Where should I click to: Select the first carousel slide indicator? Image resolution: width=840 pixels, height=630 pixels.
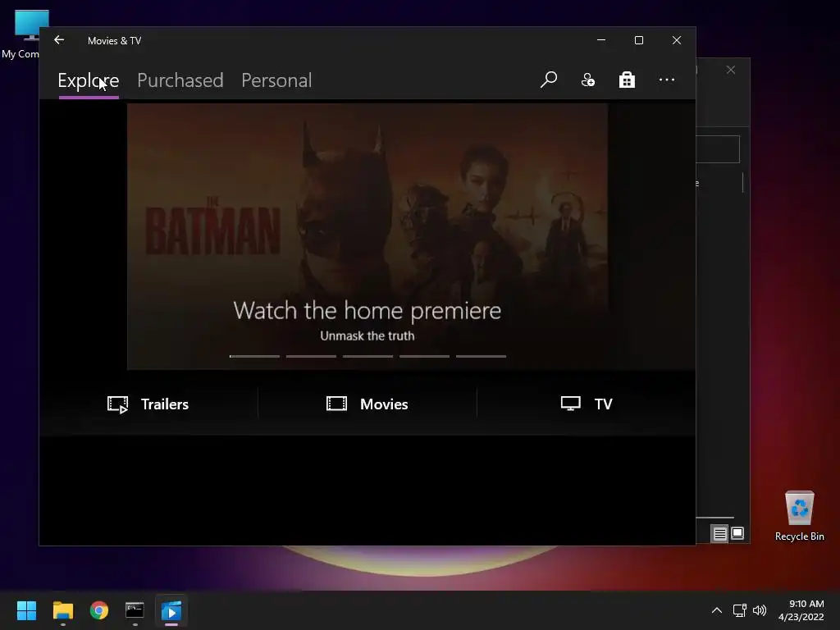click(x=254, y=356)
